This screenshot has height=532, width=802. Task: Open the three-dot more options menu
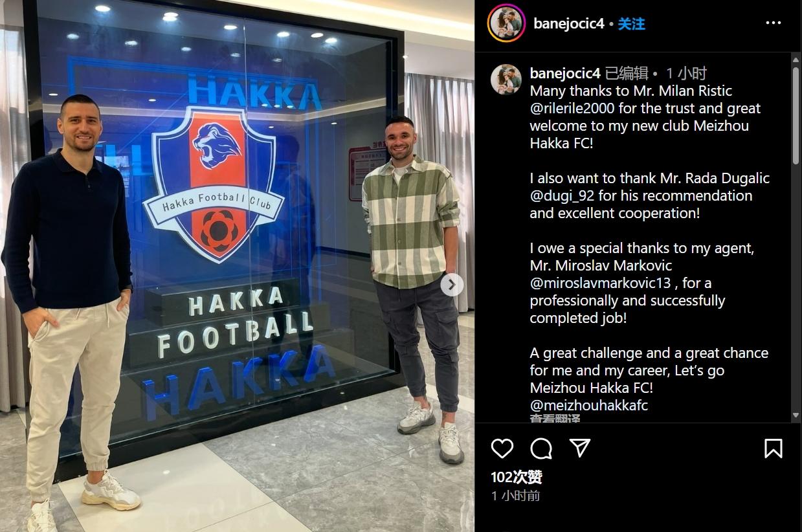tap(774, 23)
